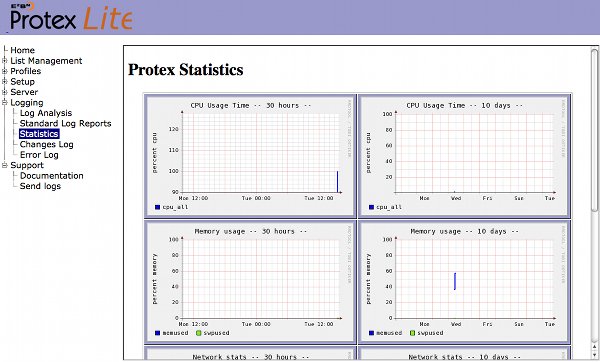Open List Management section
The image size is (600, 362).
coord(46,61)
